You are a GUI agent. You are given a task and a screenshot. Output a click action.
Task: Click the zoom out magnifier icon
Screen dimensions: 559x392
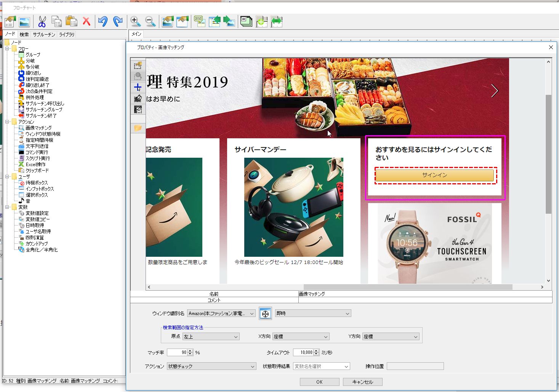151,22
